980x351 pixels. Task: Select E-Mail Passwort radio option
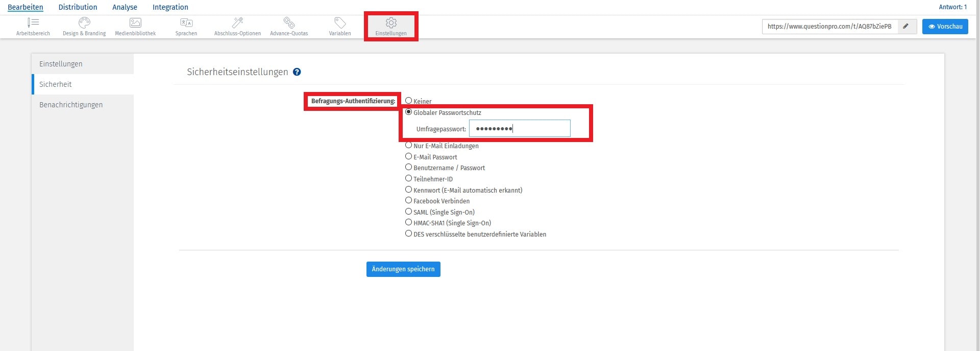tap(408, 156)
